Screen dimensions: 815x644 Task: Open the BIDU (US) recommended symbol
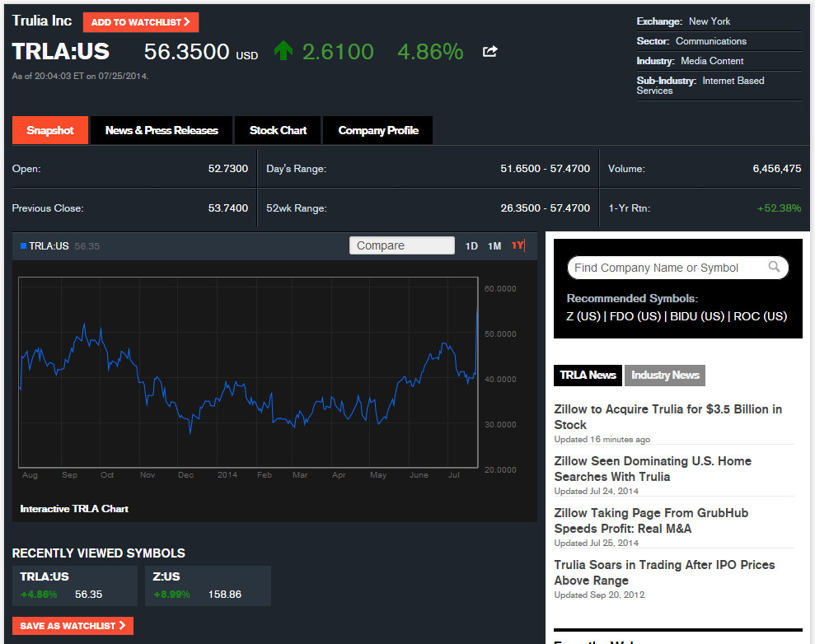pyautogui.click(x=697, y=316)
